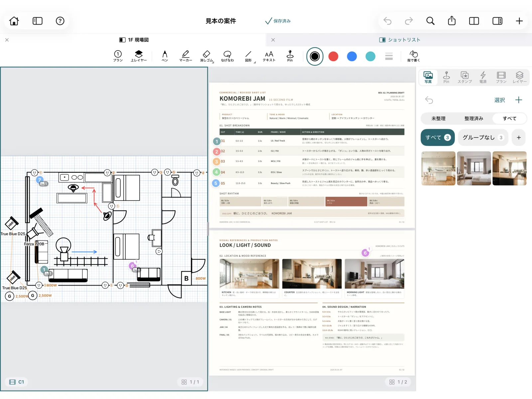Image resolution: width=532 pixels, height=399 pixels.
Task: Select the 消しゴム eraser tool
Action: (206, 56)
